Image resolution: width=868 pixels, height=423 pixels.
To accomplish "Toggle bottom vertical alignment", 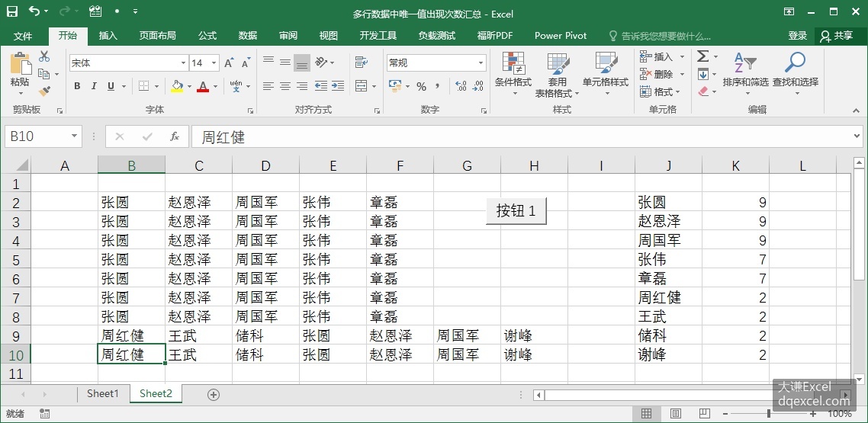I will (x=302, y=63).
